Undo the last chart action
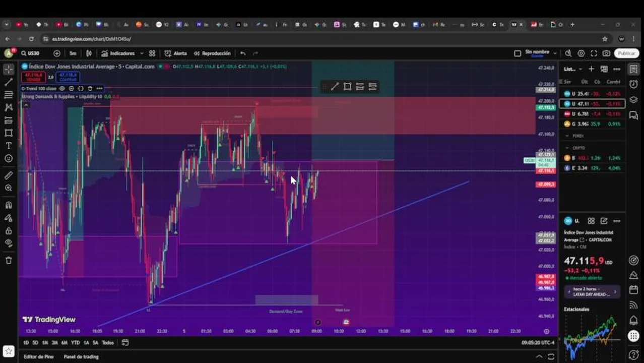The height and width of the screenshot is (363, 644). point(243,53)
